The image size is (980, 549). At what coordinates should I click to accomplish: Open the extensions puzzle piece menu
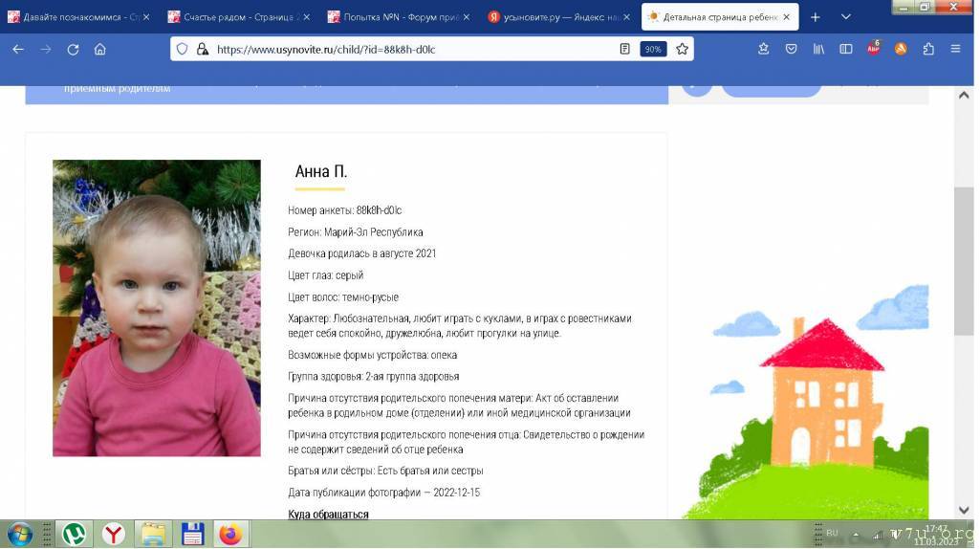[x=928, y=49]
